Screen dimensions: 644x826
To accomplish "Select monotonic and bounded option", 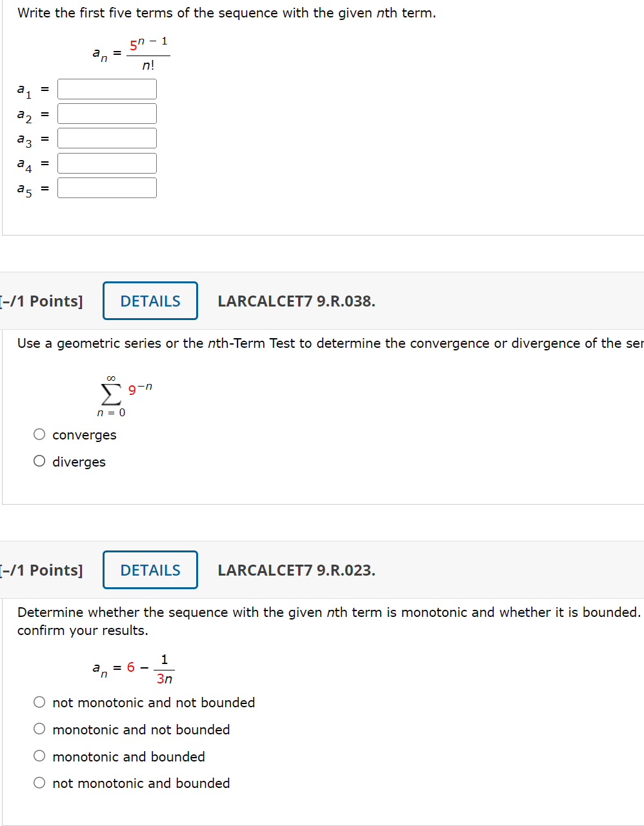I will [39, 756].
